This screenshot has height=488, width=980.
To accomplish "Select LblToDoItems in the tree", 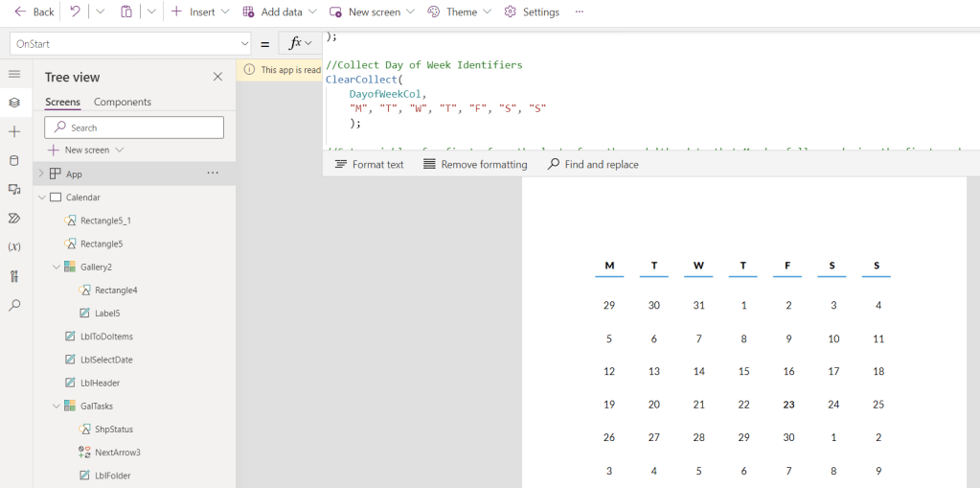I will coord(106,336).
